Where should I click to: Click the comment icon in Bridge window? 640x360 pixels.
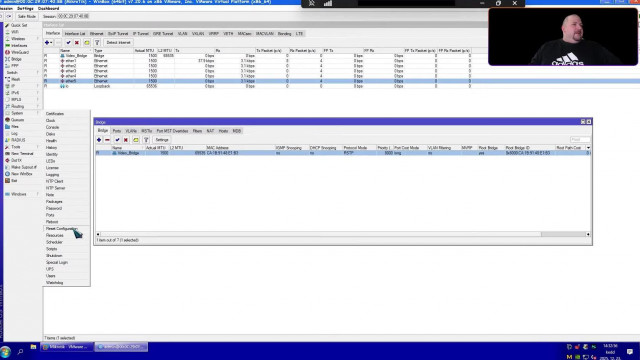[x=136, y=140]
